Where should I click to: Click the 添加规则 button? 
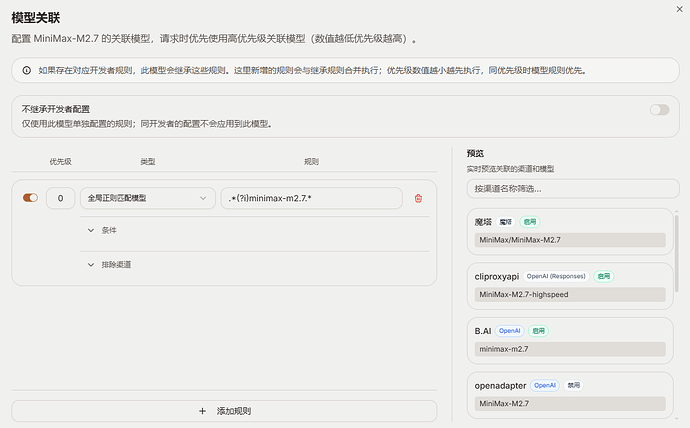[x=224, y=411]
